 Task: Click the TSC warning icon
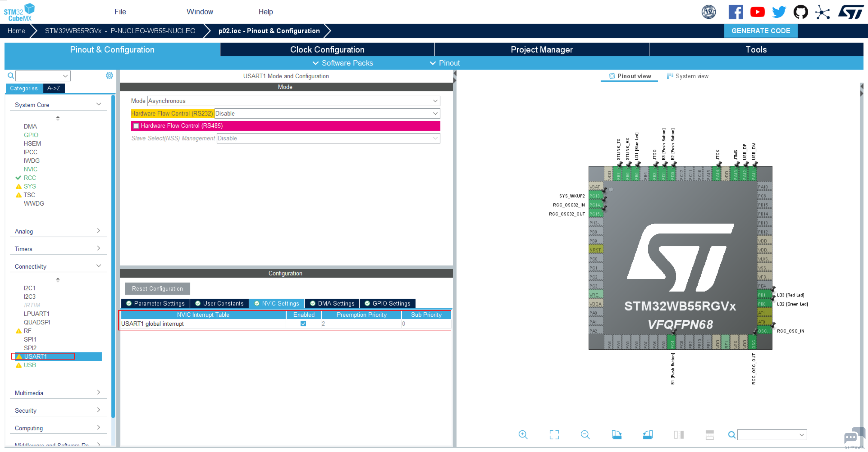pyautogui.click(x=19, y=195)
